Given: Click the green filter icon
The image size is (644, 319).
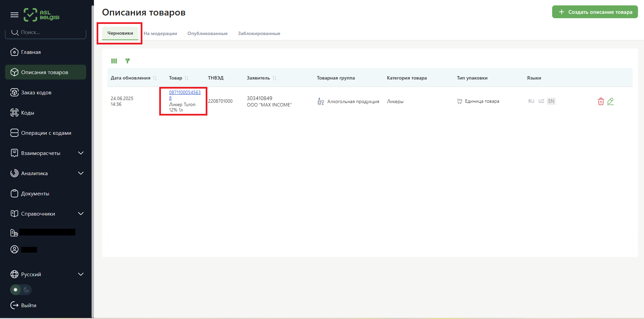Looking at the screenshot, I should pyautogui.click(x=128, y=61).
